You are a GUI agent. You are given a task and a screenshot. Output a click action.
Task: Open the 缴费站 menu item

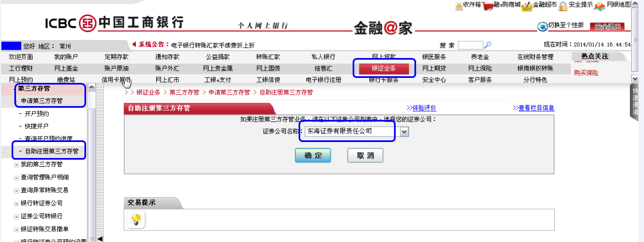click(x=66, y=80)
